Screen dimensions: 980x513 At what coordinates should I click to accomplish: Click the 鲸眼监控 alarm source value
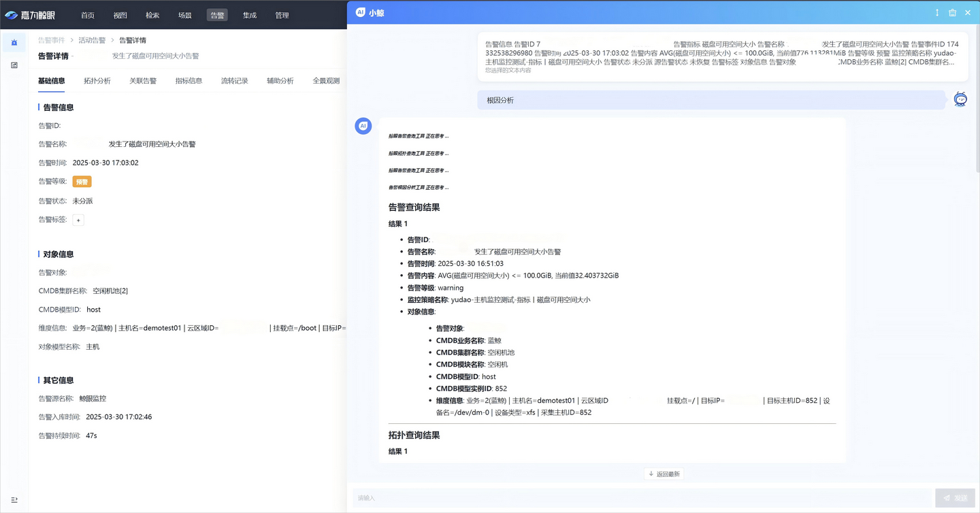click(x=93, y=399)
